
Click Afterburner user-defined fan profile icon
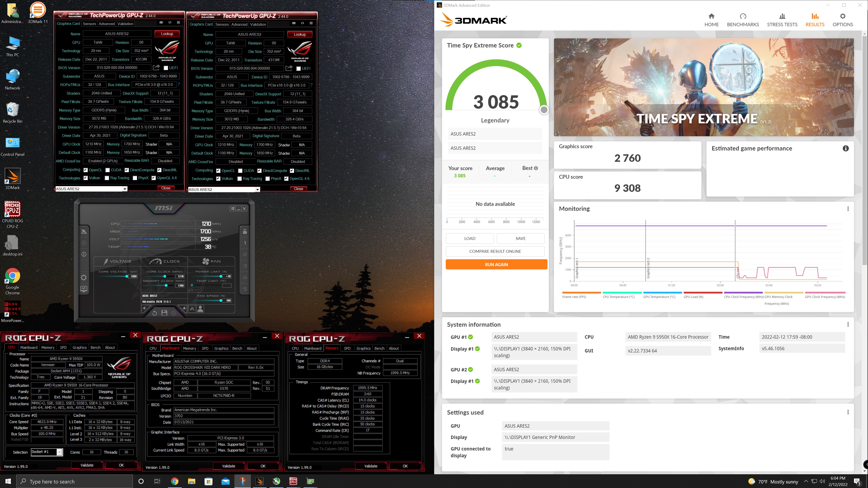tap(200, 308)
